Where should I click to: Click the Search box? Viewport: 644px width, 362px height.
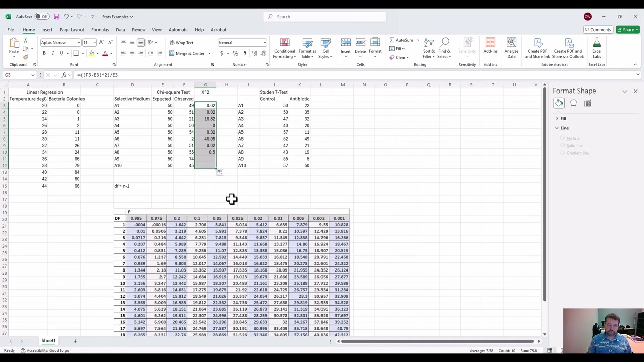pos(325,17)
